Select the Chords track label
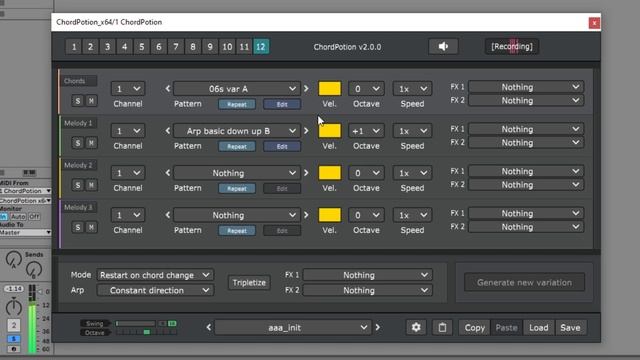 [x=78, y=81]
